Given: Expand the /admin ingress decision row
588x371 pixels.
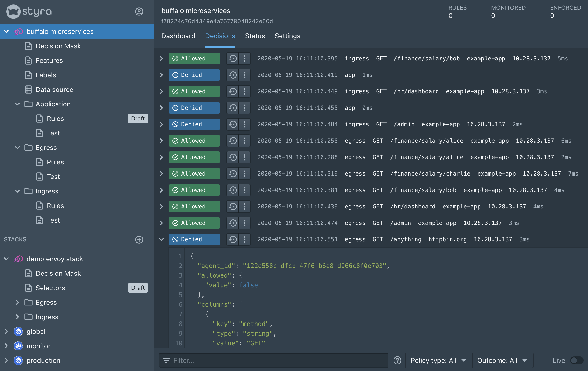Looking at the screenshot, I should point(161,124).
